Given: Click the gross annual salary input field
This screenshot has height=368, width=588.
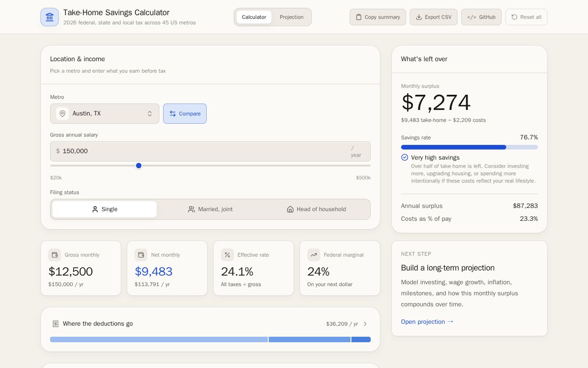Looking at the screenshot, I should tap(210, 151).
